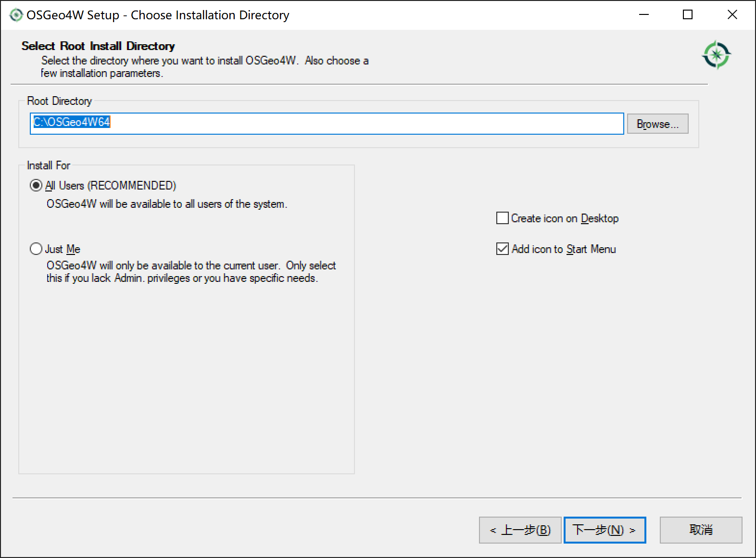The height and width of the screenshot is (558, 756).
Task: Click the green OSGeo4W compass logo
Action: pos(716,54)
